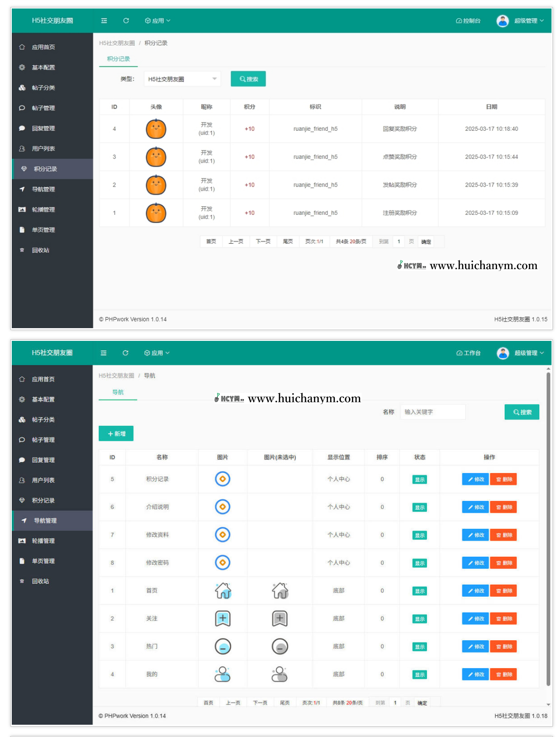Image resolution: width=560 pixels, height=737 pixels.
Task: Toggle the 显示 status for 我的 row
Action: click(419, 675)
